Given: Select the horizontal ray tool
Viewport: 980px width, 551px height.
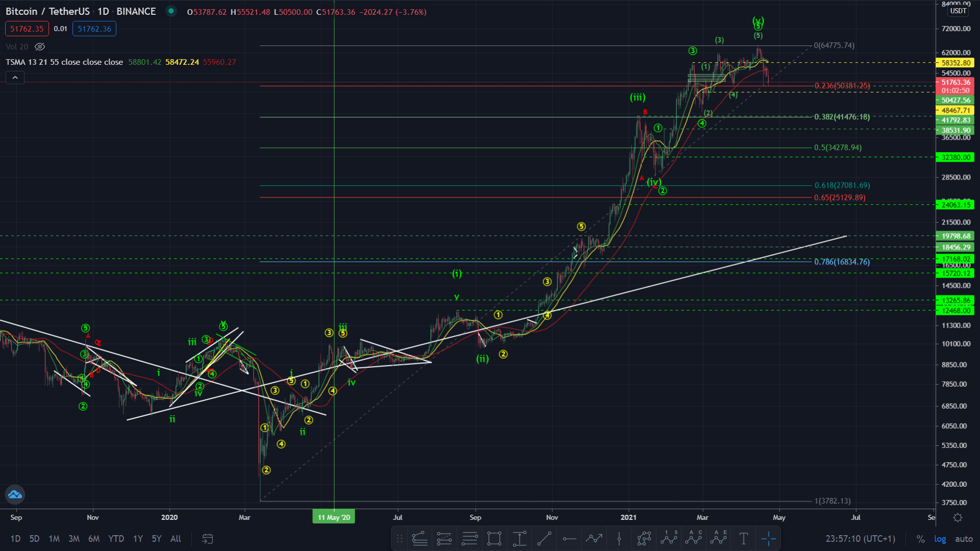Looking at the screenshot, I should pyautogui.click(x=569, y=539).
